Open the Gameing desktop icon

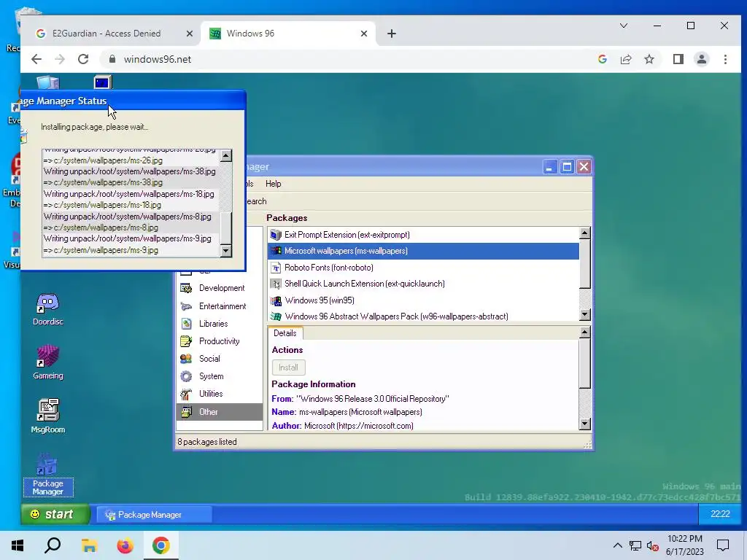click(x=47, y=363)
